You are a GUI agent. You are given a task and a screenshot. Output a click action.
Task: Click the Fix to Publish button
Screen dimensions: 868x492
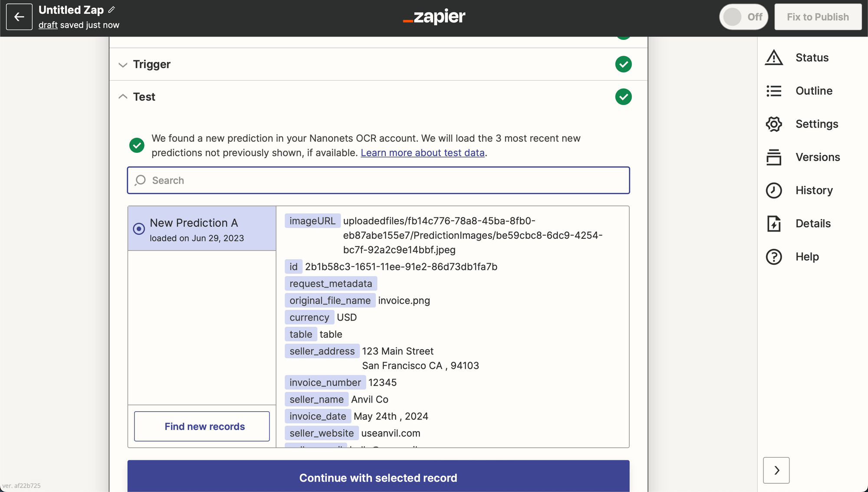point(818,16)
